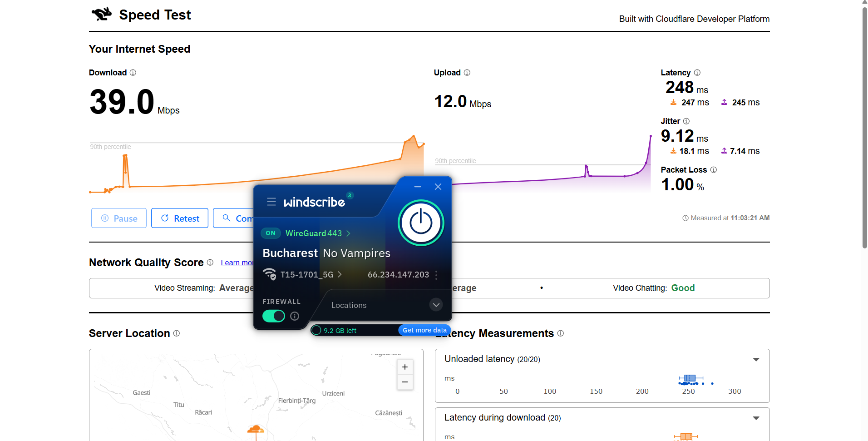Click 9.2 GB left data indicator
The image size is (868, 441).
point(335,330)
